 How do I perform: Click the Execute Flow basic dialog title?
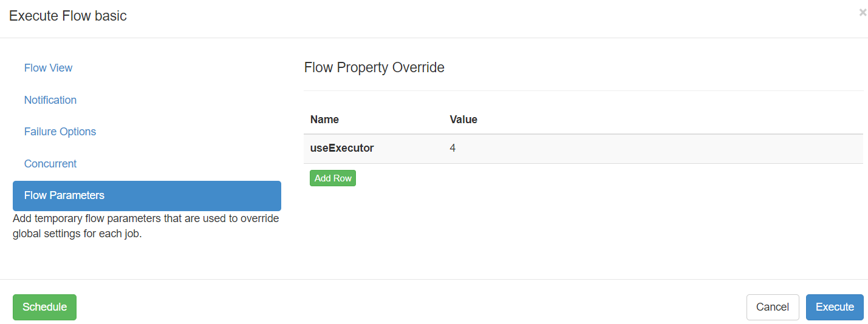coord(68,16)
